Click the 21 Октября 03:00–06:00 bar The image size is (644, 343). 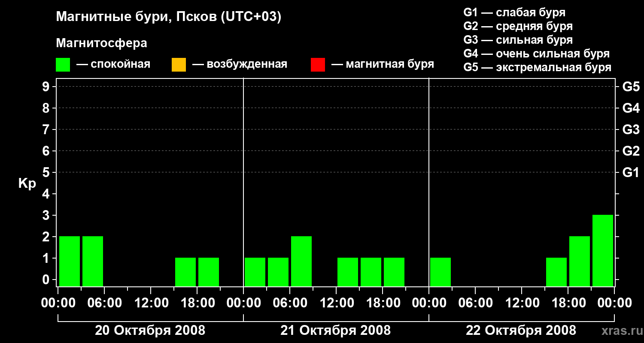coord(278,272)
